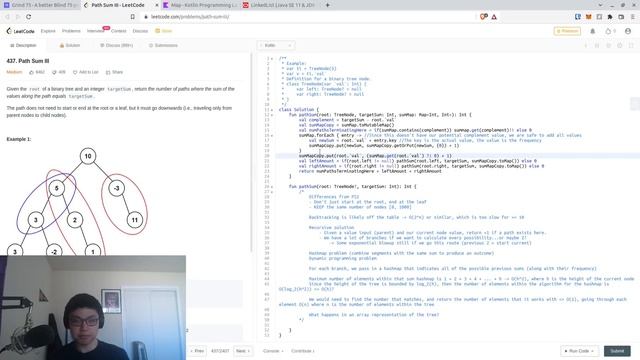The height and width of the screenshot is (360, 640).
Task: Click the tree node labeled 10
Action: pyautogui.click(x=88, y=156)
